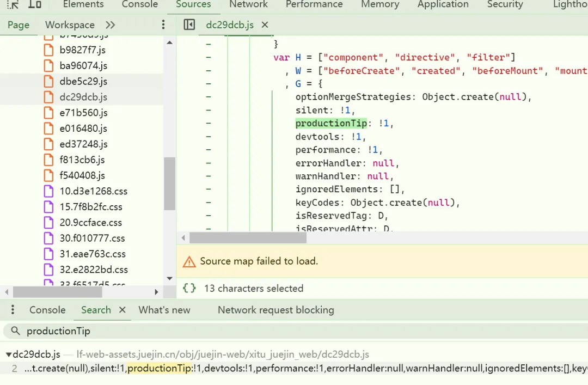Hide the navigator sidebar panel

(189, 25)
